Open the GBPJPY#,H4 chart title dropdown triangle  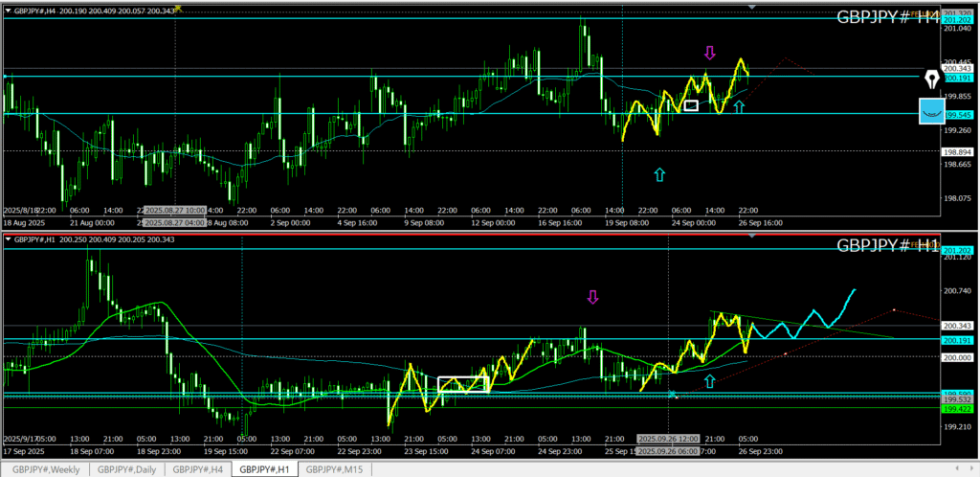[9, 10]
